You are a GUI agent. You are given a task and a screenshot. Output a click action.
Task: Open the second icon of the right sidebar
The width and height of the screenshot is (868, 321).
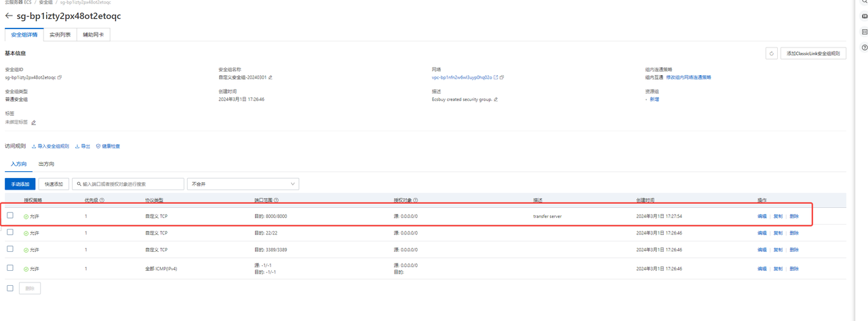click(x=865, y=16)
